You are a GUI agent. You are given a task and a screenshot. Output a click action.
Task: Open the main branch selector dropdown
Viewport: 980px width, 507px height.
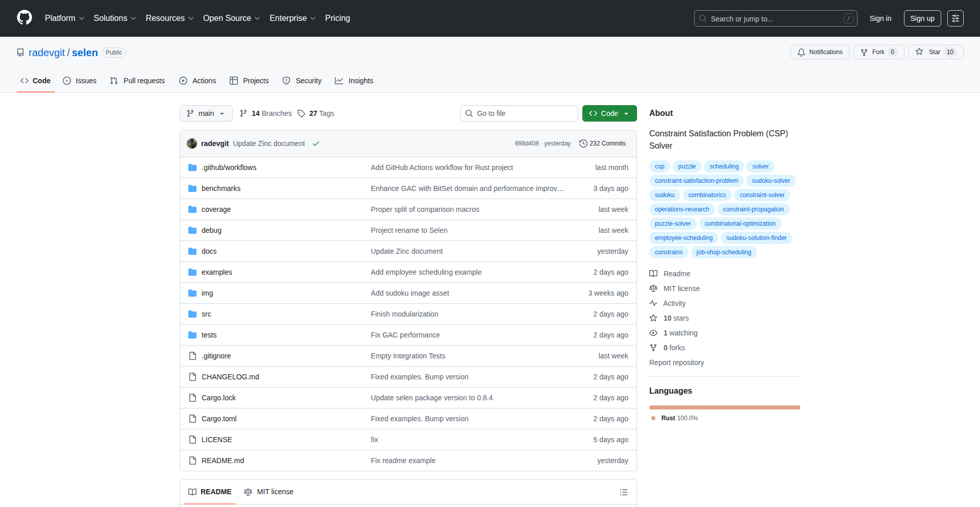pos(206,113)
